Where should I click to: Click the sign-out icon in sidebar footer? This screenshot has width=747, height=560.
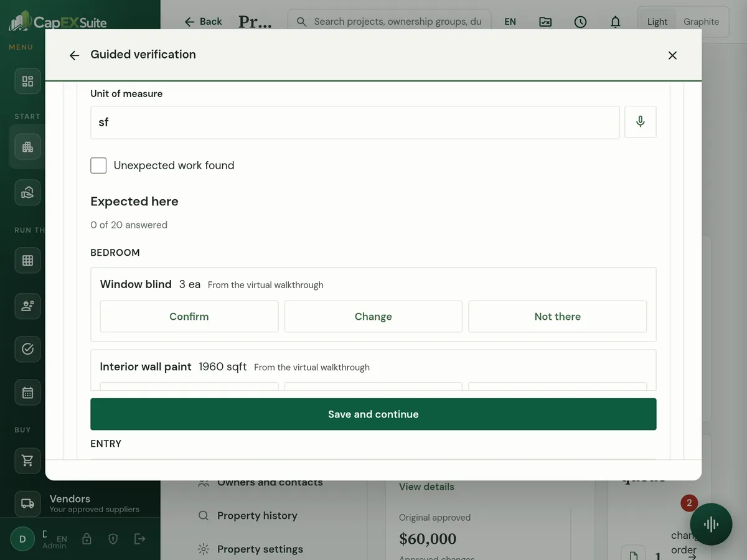pos(140,539)
